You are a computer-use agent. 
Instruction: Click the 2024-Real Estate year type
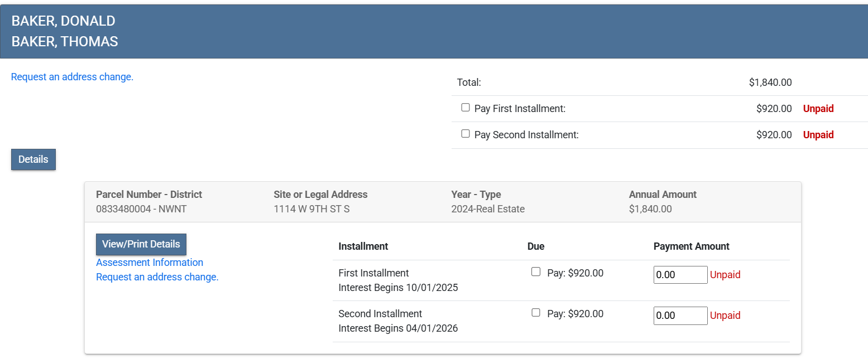(488, 210)
